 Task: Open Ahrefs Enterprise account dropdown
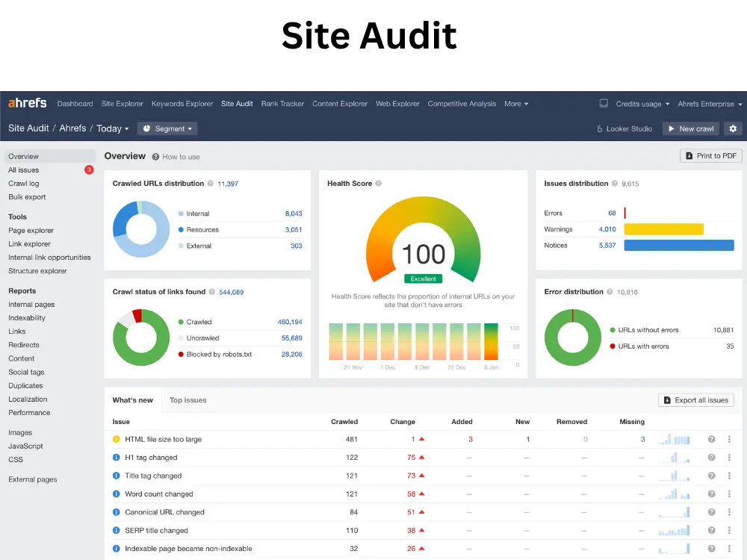(x=710, y=104)
